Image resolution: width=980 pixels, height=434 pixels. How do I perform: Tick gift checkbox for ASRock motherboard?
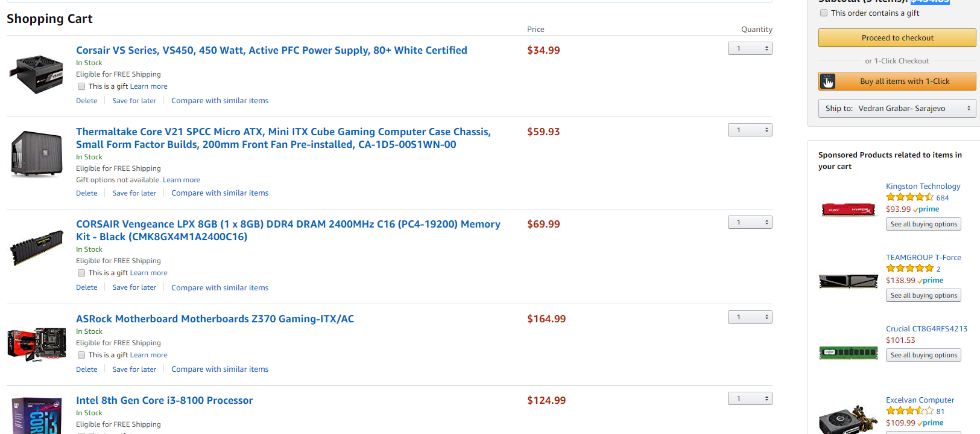(81, 355)
